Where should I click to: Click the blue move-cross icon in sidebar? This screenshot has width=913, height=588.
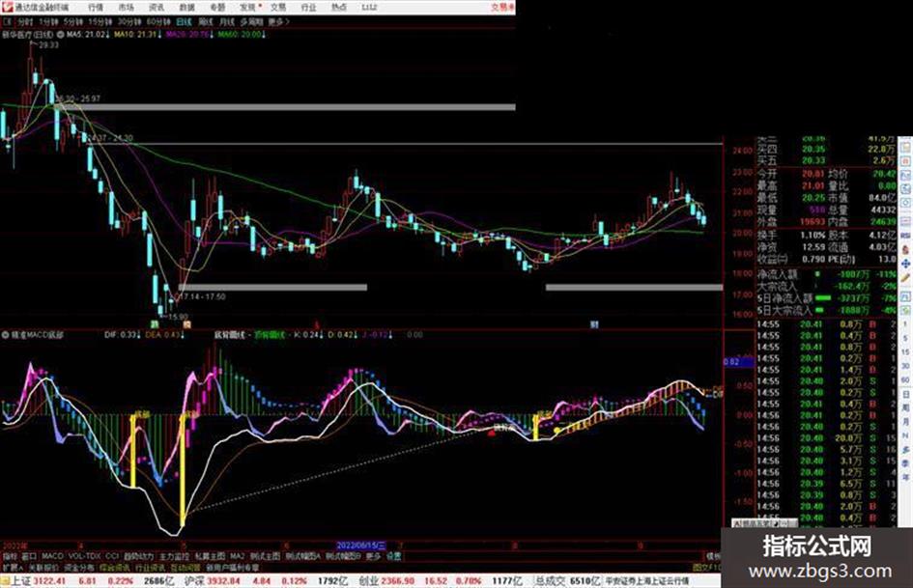click(x=906, y=265)
